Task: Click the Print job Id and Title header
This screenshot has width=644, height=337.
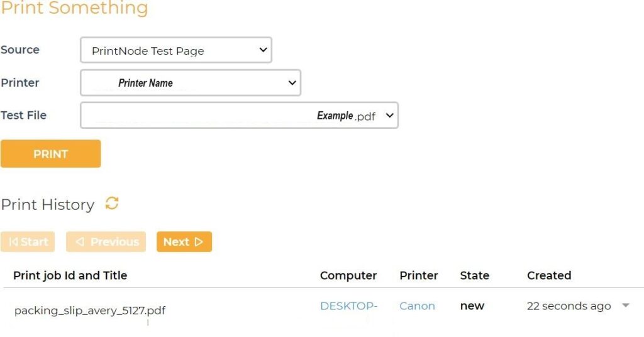Action: (x=70, y=275)
